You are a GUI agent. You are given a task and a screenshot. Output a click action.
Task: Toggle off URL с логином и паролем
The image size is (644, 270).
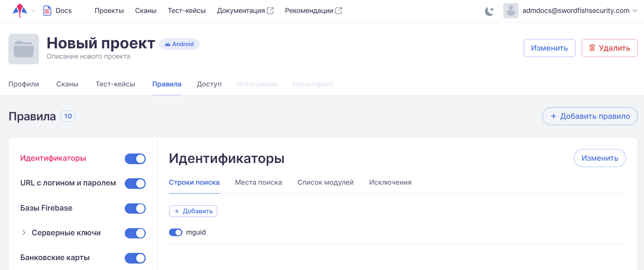click(135, 184)
